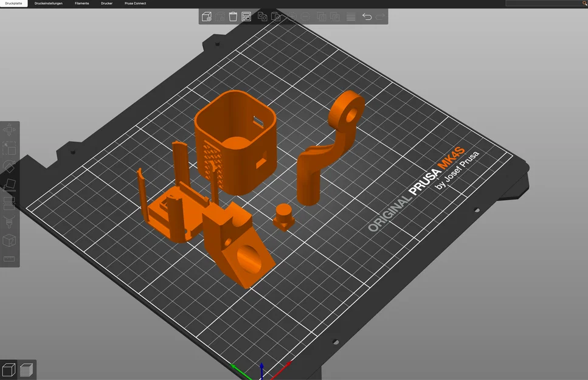Open the Measure tool
The height and width of the screenshot is (380, 588).
(9, 258)
